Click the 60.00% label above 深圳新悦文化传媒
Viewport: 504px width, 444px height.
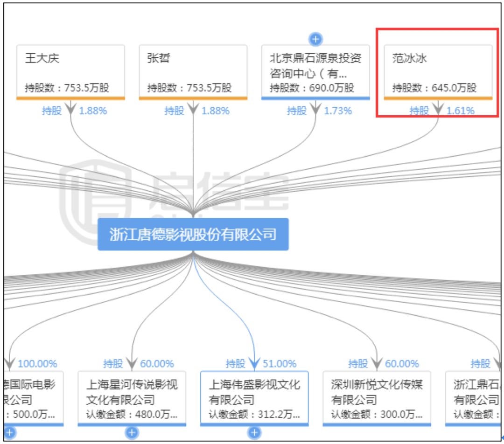point(402,364)
